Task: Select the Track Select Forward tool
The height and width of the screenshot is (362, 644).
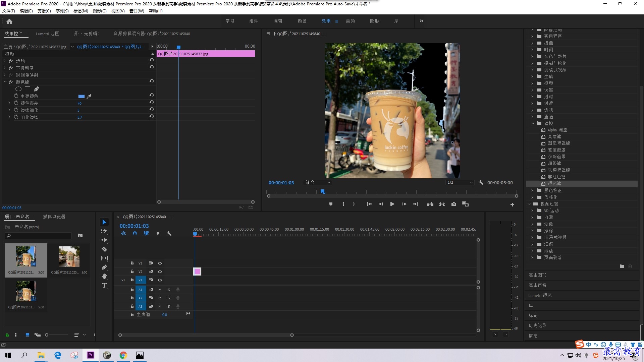Action: coord(104,231)
